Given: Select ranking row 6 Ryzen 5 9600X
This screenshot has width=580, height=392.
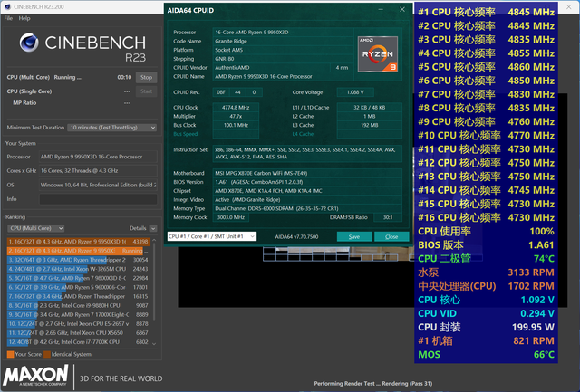Looking at the screenshot, I should 78,288.
